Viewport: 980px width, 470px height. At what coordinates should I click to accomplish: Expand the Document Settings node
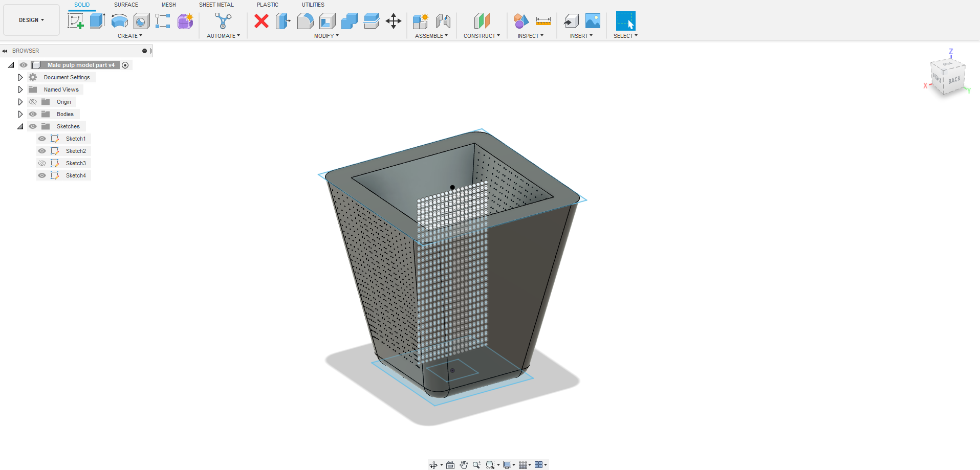(20, 77)
